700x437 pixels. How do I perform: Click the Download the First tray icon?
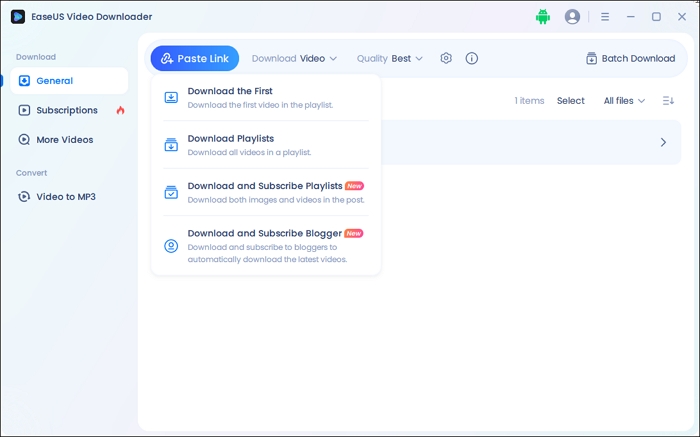(x=171, y=97)
